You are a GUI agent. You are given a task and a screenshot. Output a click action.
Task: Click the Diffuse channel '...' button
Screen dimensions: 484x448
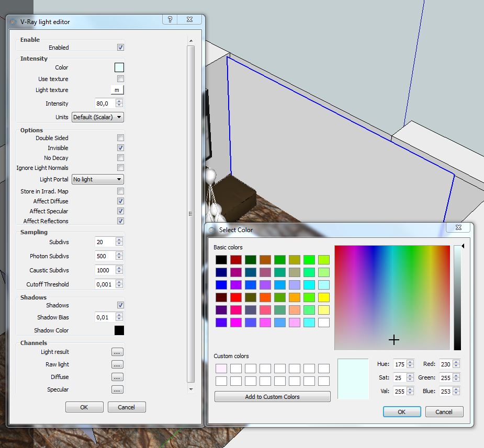pyautogui.click(x=117, y=377)
